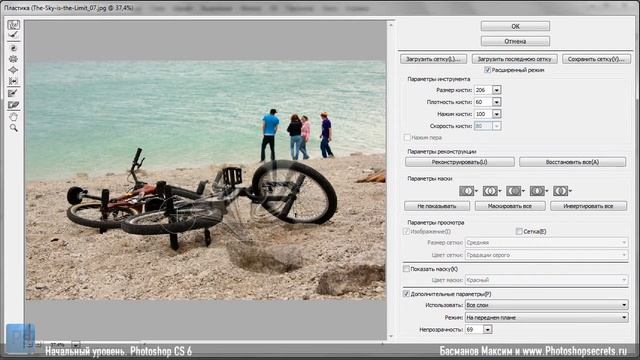Click the Восстановить все button
The image size is (640, 360).
tap(572, 162)
